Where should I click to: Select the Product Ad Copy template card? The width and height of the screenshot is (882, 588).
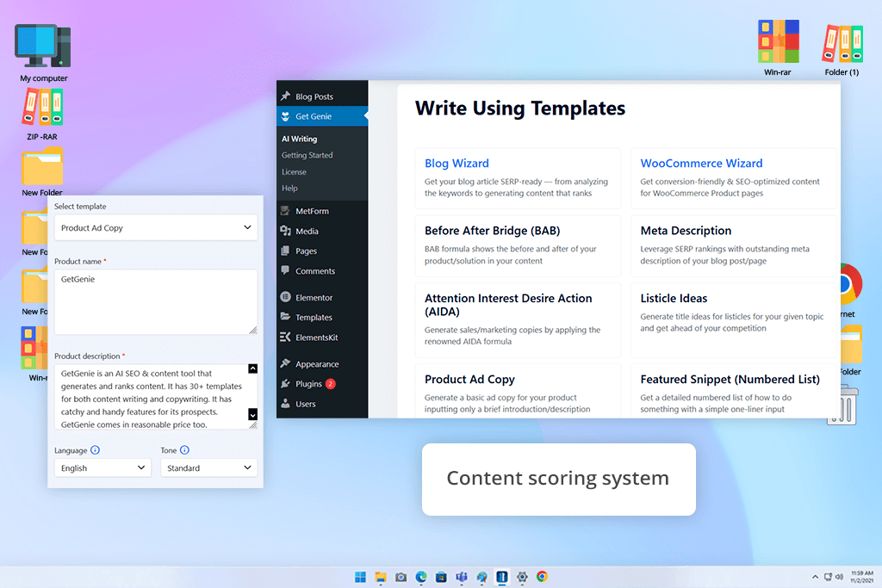pyautogui.click(x=518, y=391)
